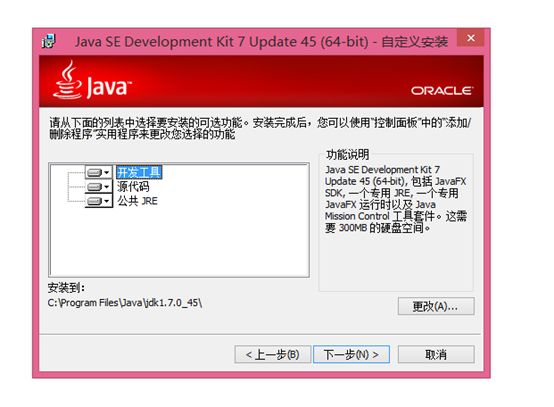Open the 源代码 feature install dropdown
Screen dimensions: 554x407
(99, 187)
